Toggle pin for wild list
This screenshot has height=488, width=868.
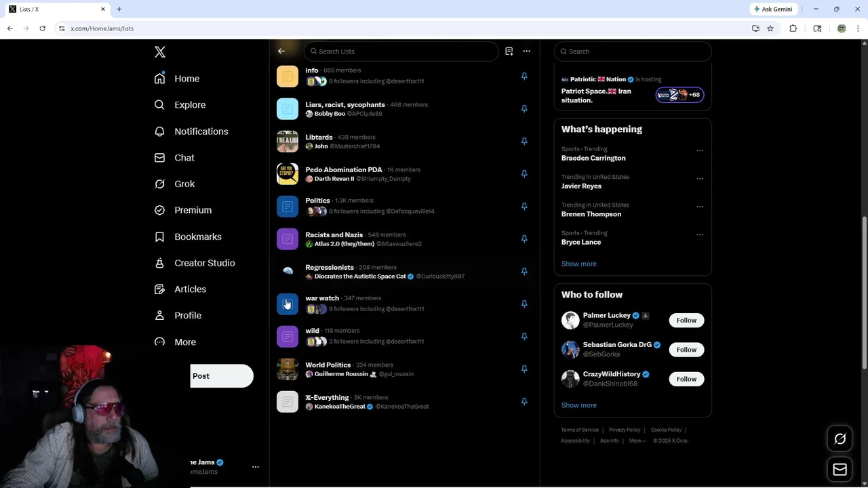click(524, 336)
